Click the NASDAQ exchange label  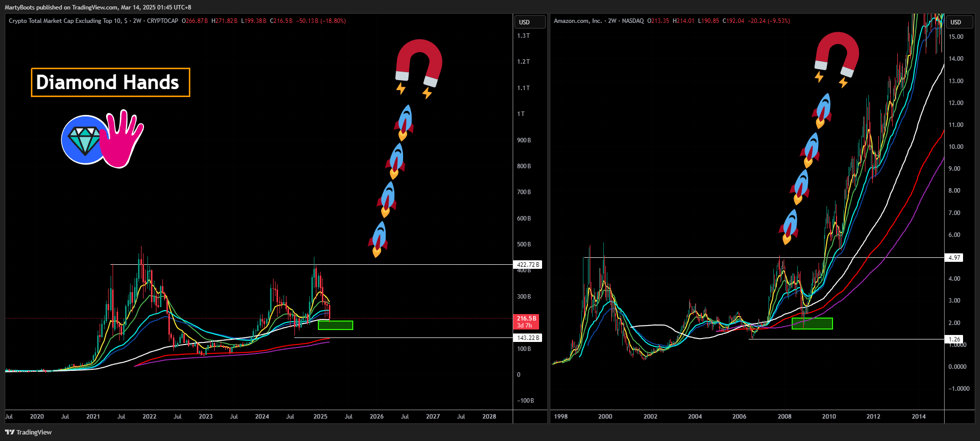coord(633,21)
